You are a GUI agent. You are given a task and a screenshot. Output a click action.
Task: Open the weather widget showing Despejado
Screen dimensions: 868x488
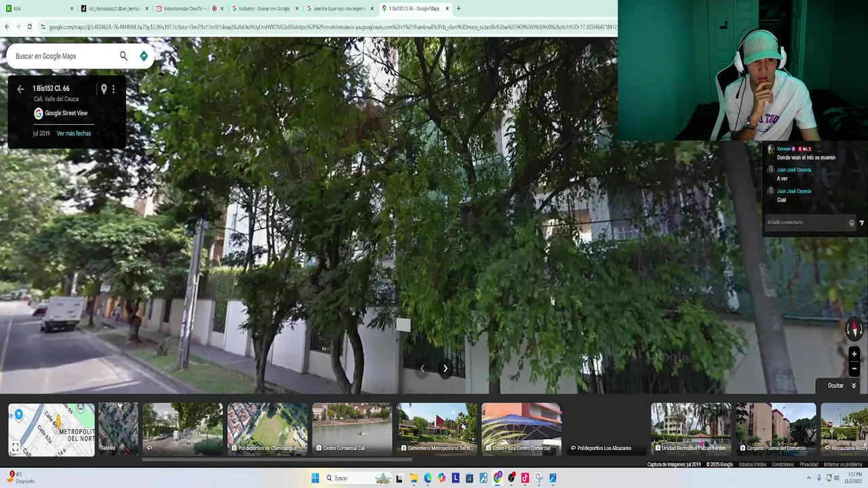coord(20,478)
